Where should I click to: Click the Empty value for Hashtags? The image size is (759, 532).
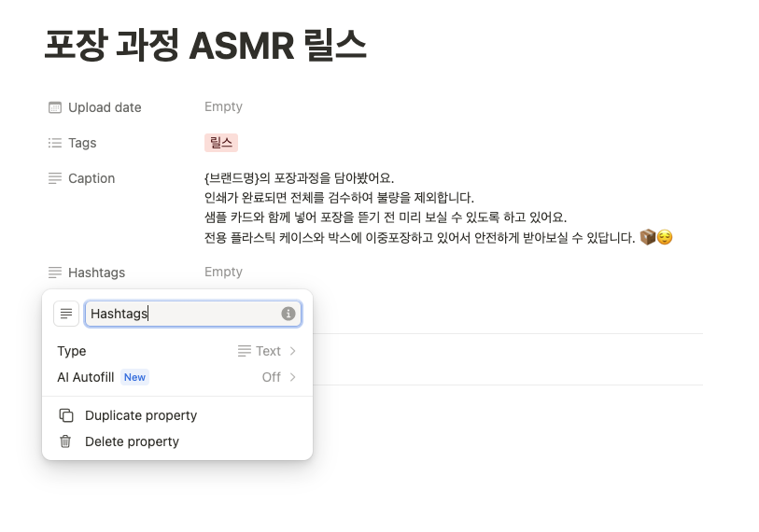[223, 272]
